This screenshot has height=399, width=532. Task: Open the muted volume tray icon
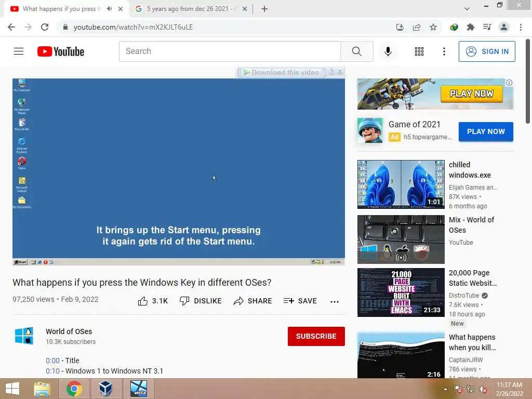pyautogui.click(x=483, y=389)
